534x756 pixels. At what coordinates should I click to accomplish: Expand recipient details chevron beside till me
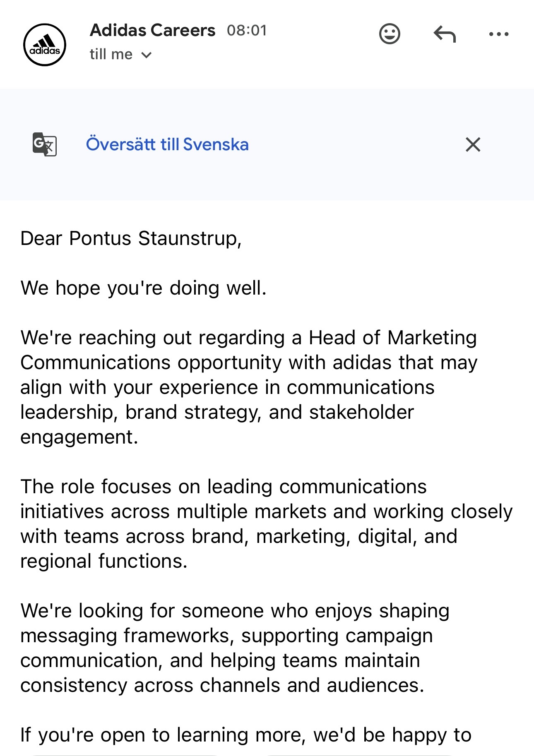(146, 55)
